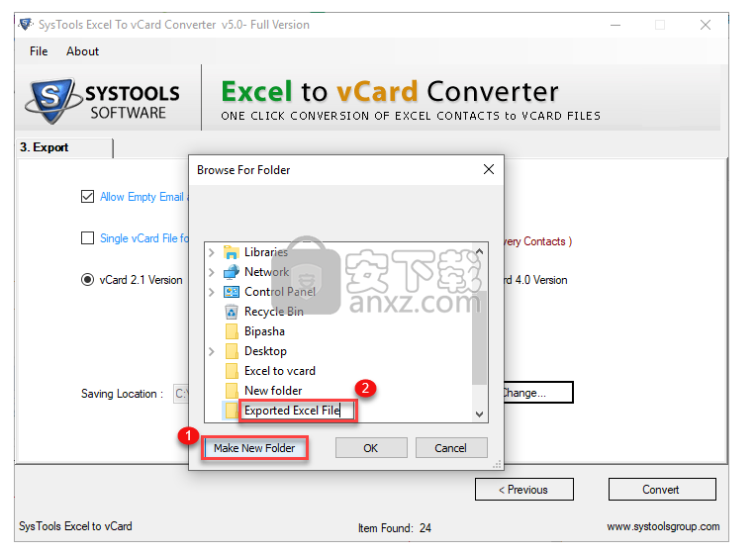Click the Recycle Bin icon
Viewport: 756px width, 553px height.
[232, 312]
